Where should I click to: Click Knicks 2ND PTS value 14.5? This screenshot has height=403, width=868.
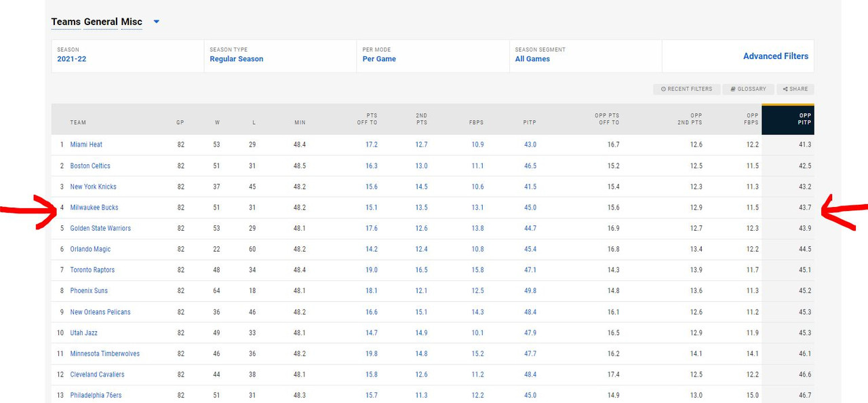tap(422, 187)
